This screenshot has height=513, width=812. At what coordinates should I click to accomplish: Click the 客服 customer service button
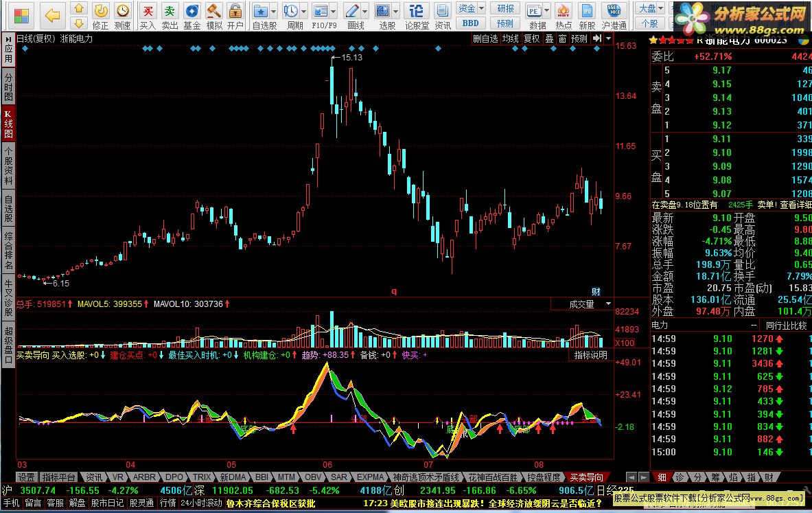coord(55,503)
